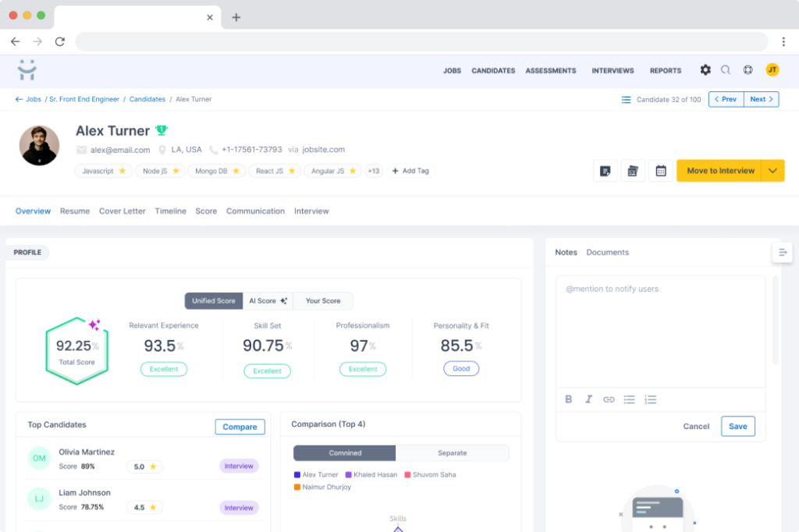The image size is (799, 532).
Task: Go to the ASSESSMENTS menu
Action: [x=551, y=71]
